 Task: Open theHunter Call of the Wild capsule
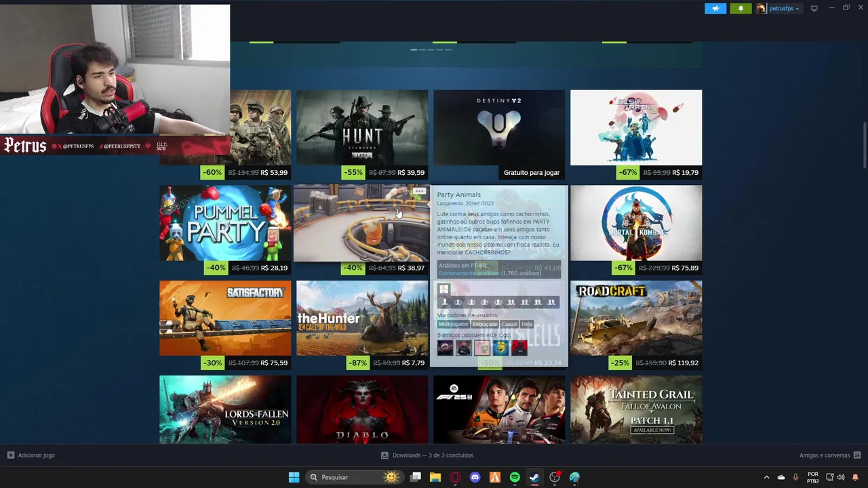coord(362,319)
